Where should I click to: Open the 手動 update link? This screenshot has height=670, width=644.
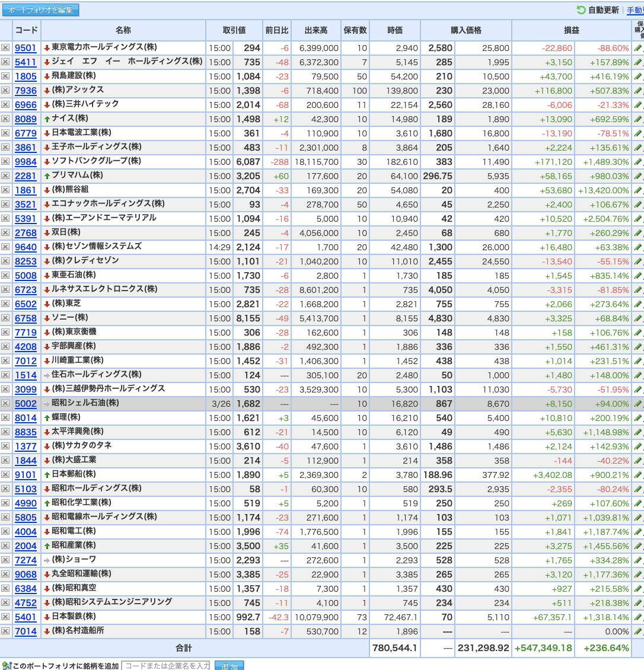tap(635, 10)
